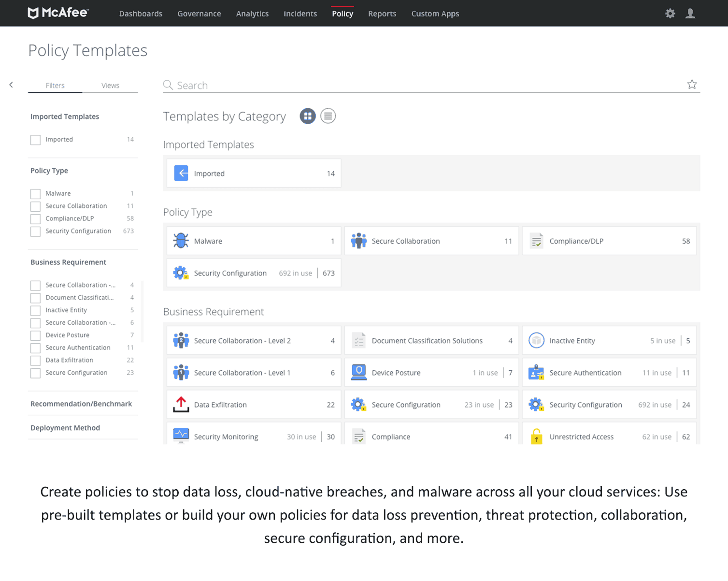Click the Inactive Entity circle icon
This screenshot has width=728, height=581.
coord(537,340)
